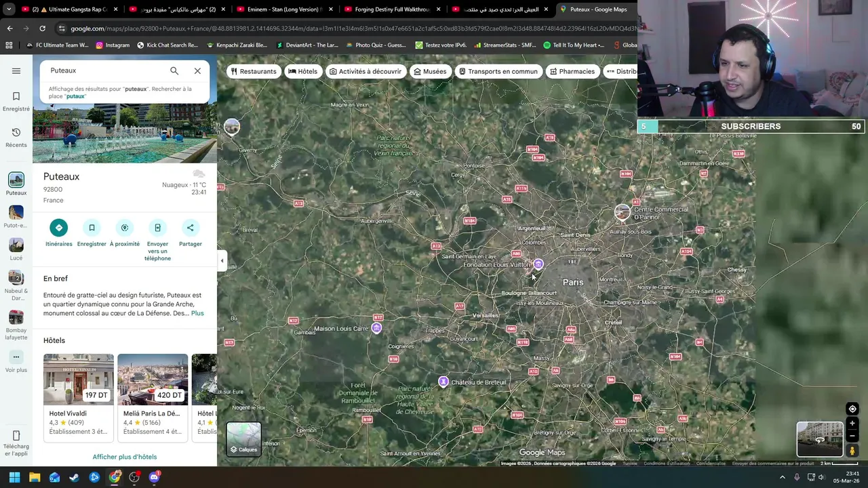Open Steam from taskbar
Image resolution: width=868 pixels, height=488 pixels.
pos(74,477)
